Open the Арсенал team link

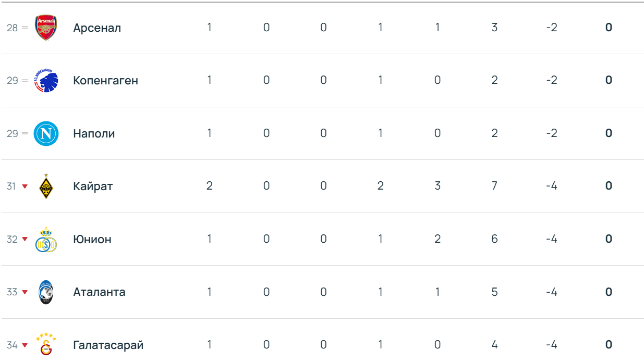97,28
